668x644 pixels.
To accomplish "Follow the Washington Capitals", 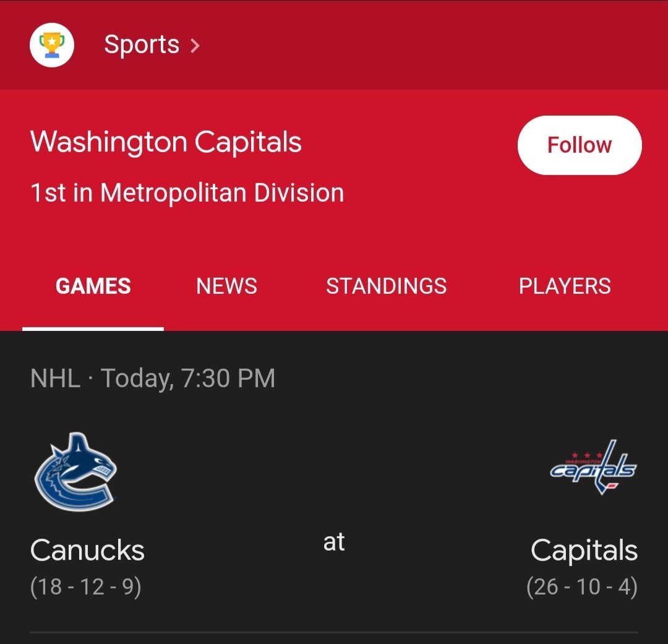I will tap(579, 145).
